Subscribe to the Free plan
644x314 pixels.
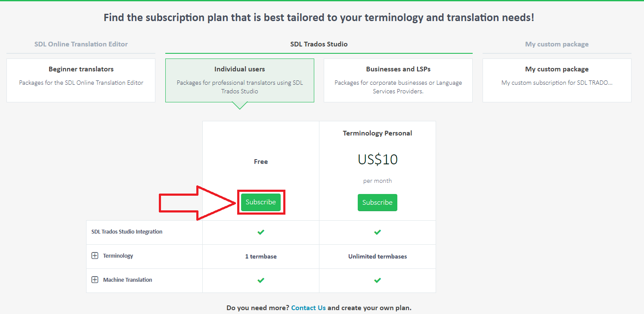(261, 202)
